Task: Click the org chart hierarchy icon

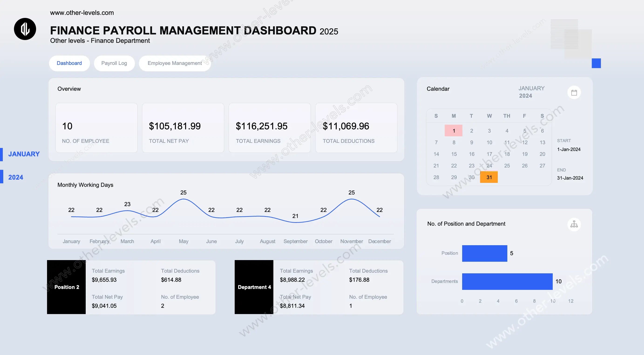Action: tap(574, 224)
